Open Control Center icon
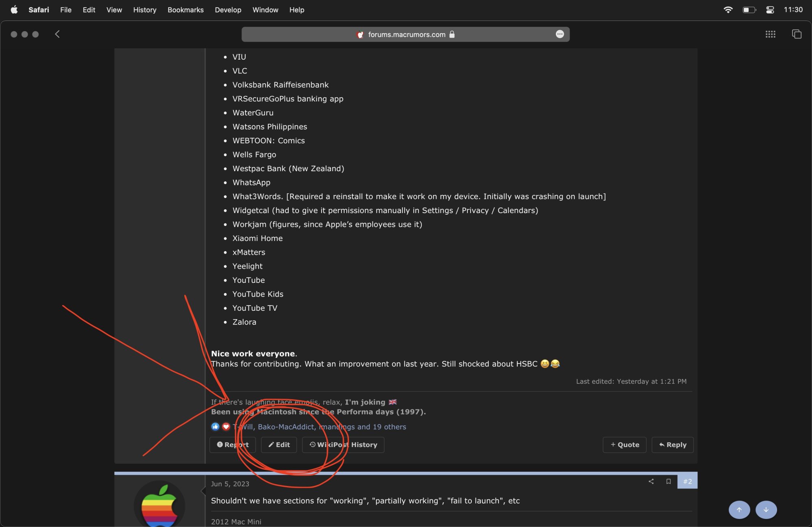Viewport: 812px width, 527px height. pos(770,10)
